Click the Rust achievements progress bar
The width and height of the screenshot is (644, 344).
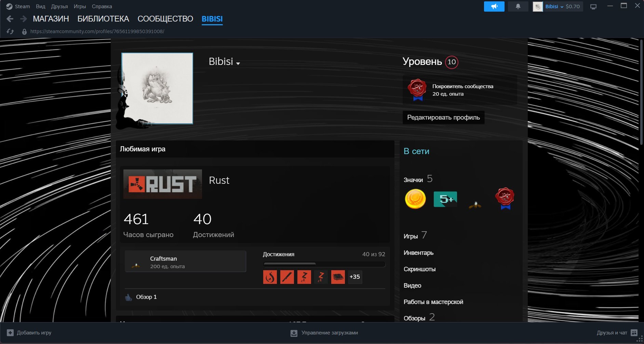point(324,264)
